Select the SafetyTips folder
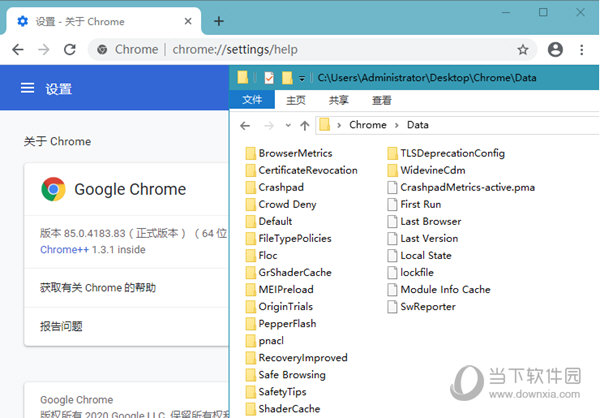The image size is (600, 418). coord(276,392)
